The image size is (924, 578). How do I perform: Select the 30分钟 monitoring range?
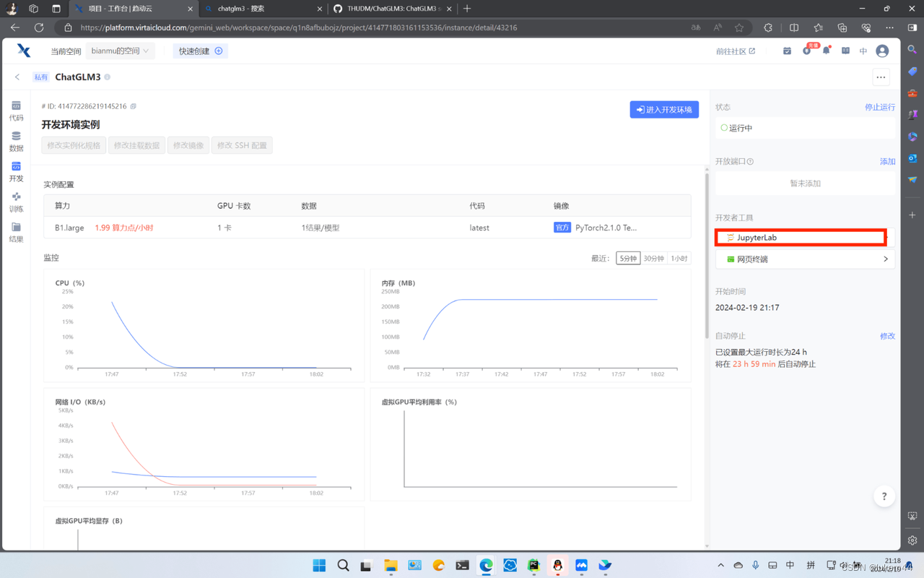pyautogui.click(x=653, y=258)
